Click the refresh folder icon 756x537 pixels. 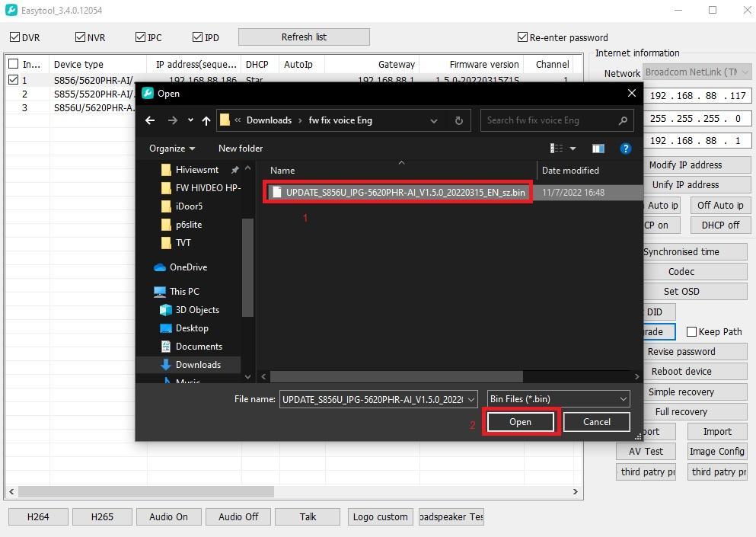coord(458,120)
